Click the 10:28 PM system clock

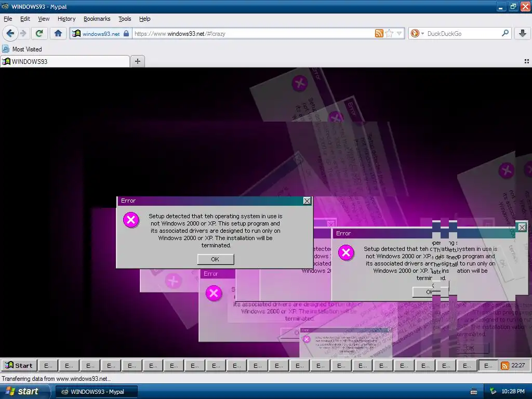pos(513,392)
